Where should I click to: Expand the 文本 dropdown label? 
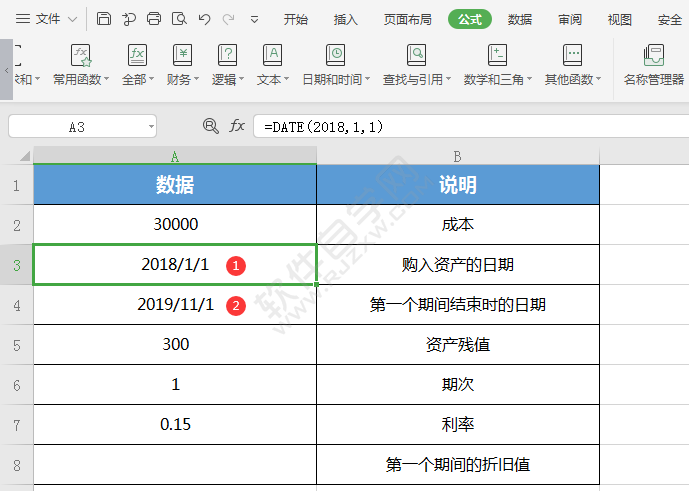[x=272, y=80]
